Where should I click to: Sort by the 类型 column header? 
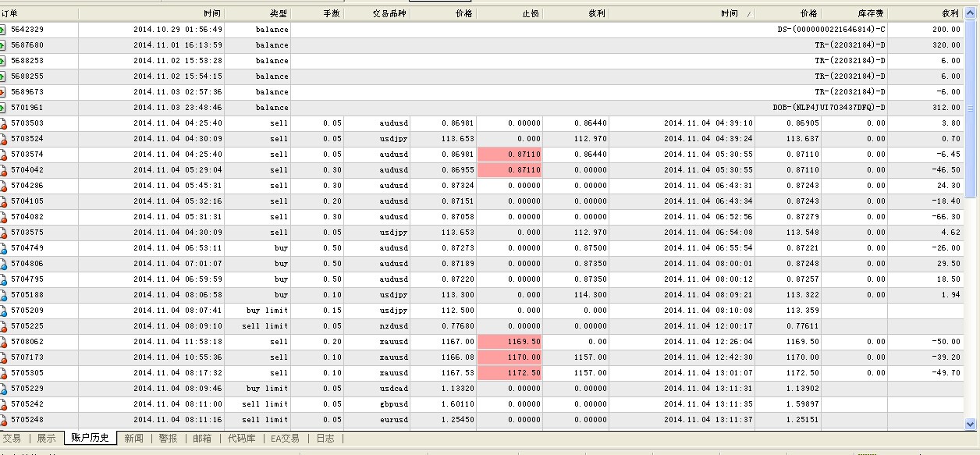[x=257, y=13]
